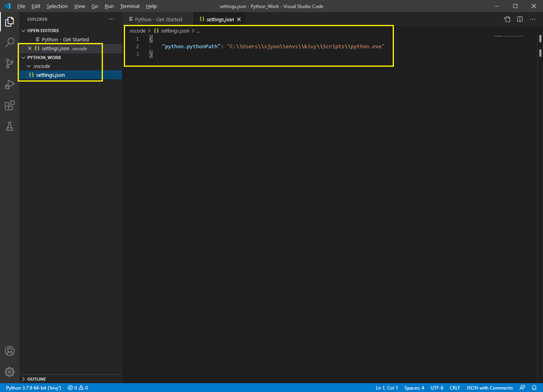Open the Run menu

coord(109,6)
